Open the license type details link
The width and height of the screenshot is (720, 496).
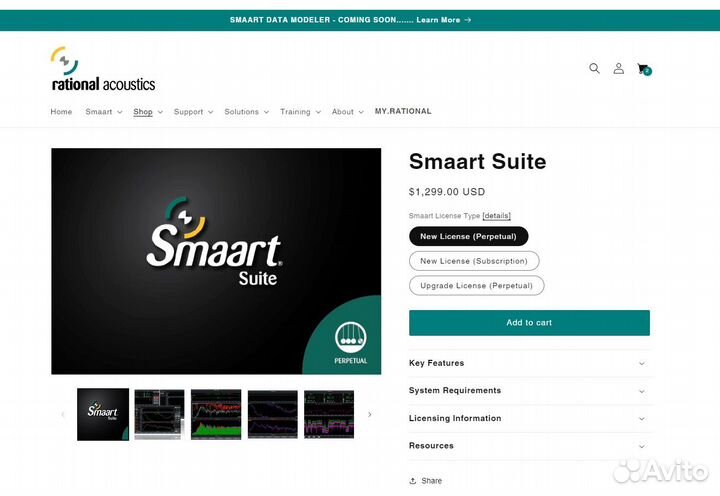[496, 215]
